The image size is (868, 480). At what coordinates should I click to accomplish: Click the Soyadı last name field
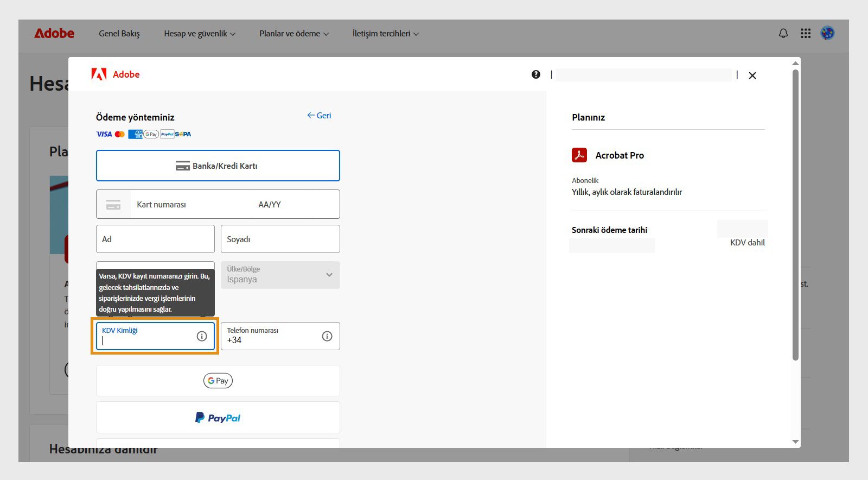280,239
